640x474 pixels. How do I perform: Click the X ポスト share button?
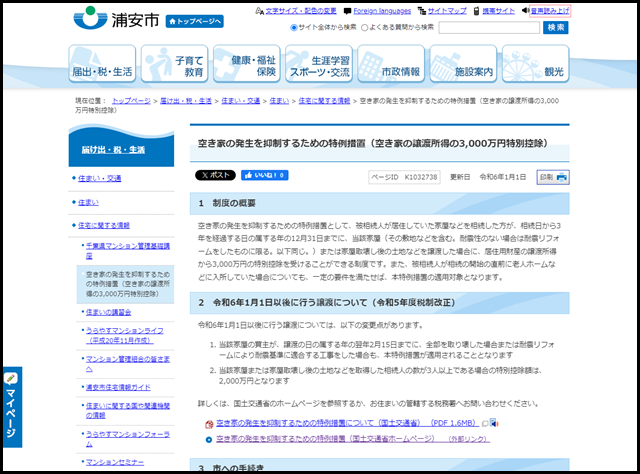pos(216,175)
